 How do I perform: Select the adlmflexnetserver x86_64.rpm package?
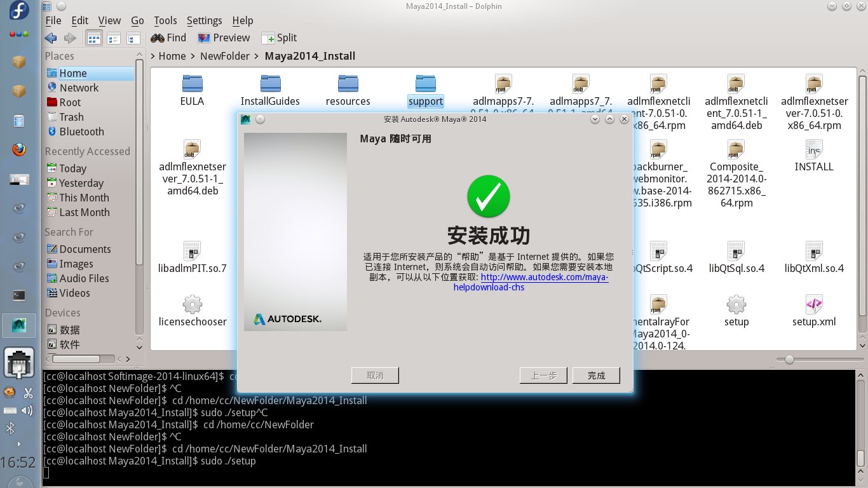coord(814,102)
